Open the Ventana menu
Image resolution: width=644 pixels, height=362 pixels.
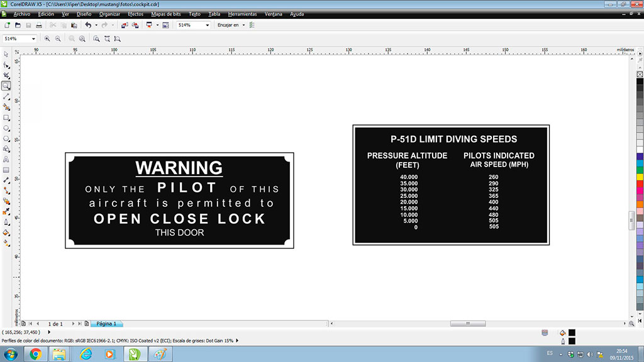(273, 14)
